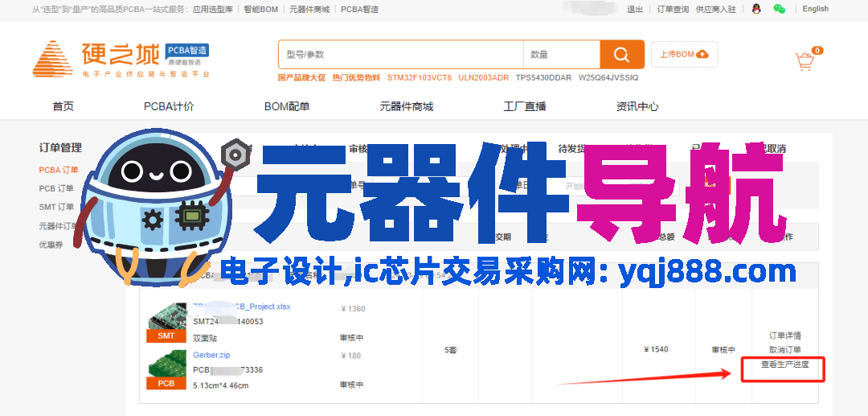Open the Gerber.zip file link
The height and width of the screenshot is (416, 868).
tap(211, 355)
